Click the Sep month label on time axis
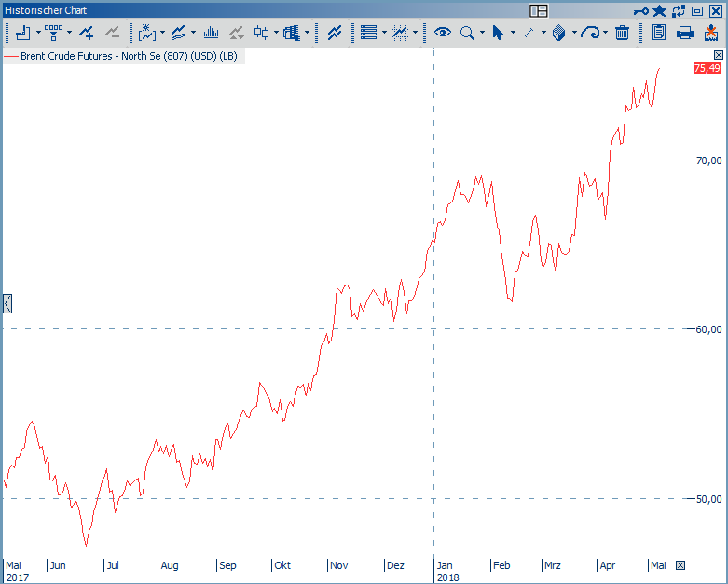The image size is (728, 584). tap(227, 565)
